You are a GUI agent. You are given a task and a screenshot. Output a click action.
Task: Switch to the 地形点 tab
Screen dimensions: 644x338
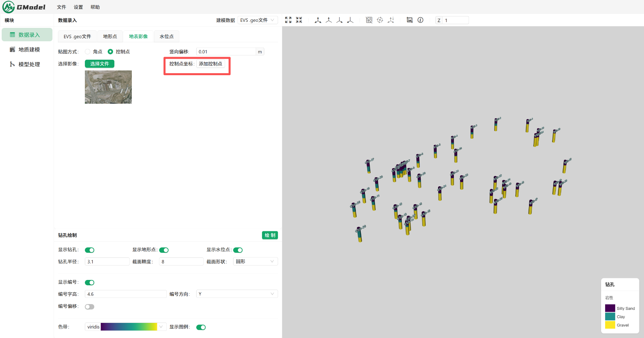110,37
